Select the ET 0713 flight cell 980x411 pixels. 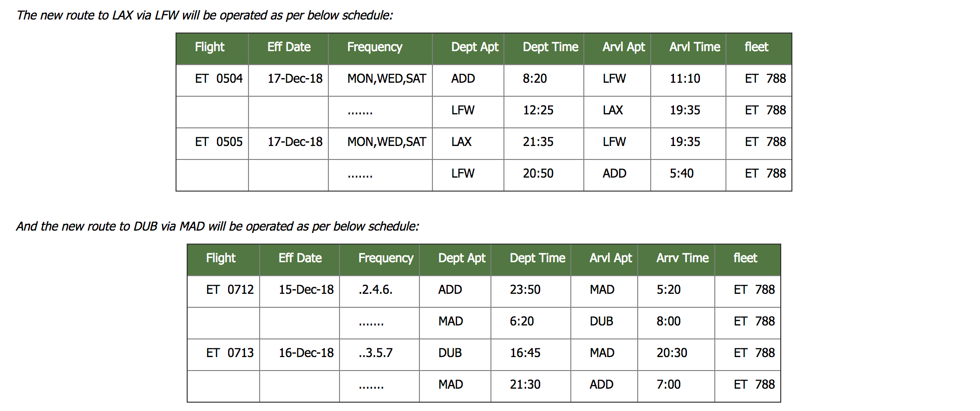coord(229,353)
